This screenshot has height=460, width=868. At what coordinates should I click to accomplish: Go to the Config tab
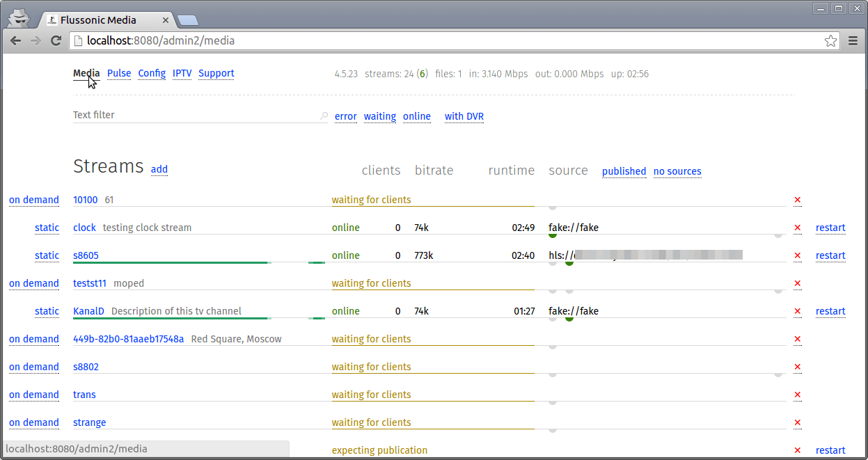152,73
